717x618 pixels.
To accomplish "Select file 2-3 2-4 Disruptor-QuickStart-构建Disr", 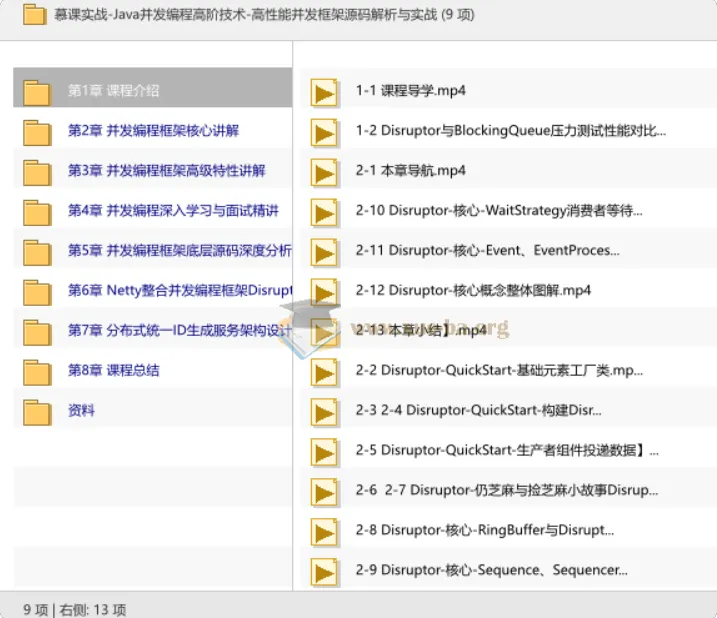I will (479, 410).
